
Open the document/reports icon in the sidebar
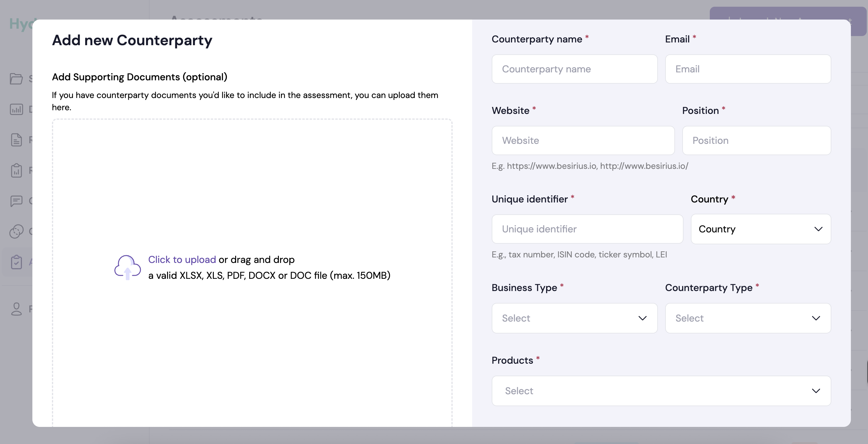tap(17, 140)
